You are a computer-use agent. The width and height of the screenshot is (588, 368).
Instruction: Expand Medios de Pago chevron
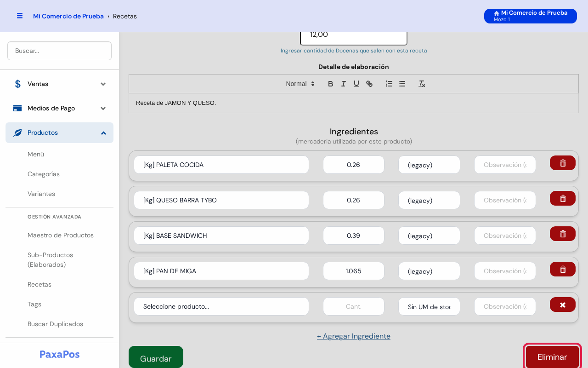[x=103, y=108]
